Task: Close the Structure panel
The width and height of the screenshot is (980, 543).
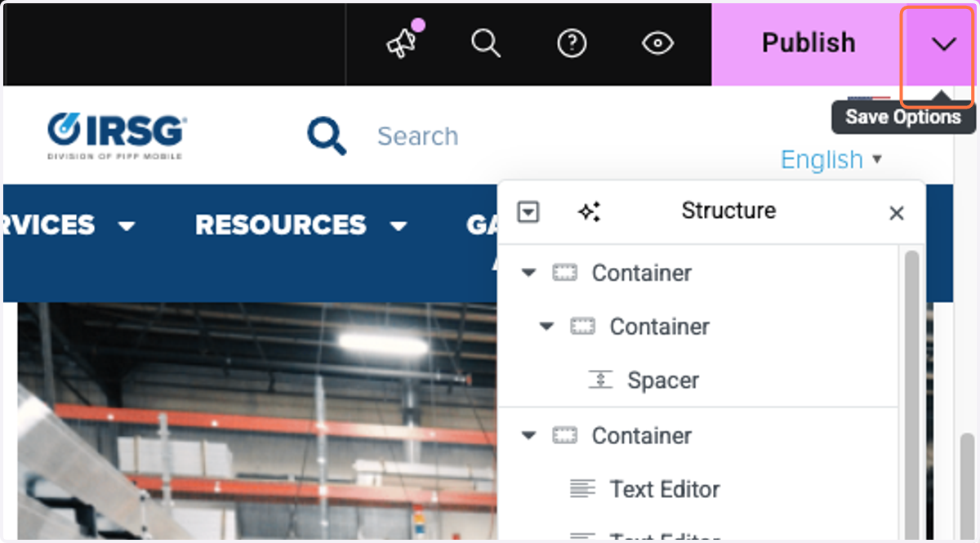Action: [x=896, y=213]
